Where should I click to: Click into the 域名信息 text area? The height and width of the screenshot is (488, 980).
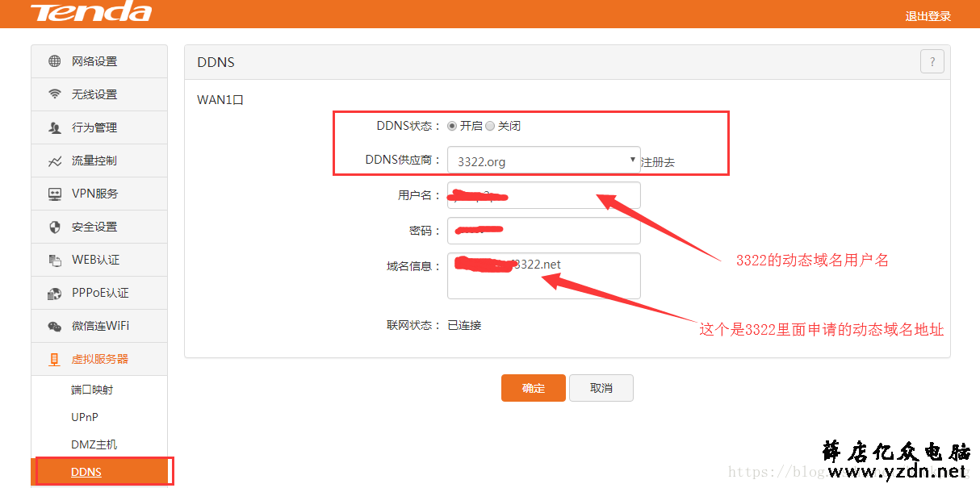click(544, 276)
